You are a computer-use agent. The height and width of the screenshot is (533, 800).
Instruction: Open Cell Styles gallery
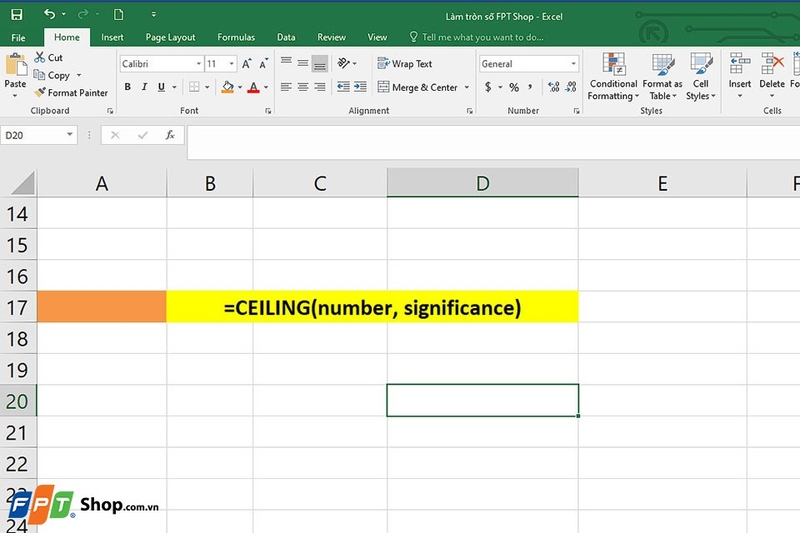[x=701, y=76]
